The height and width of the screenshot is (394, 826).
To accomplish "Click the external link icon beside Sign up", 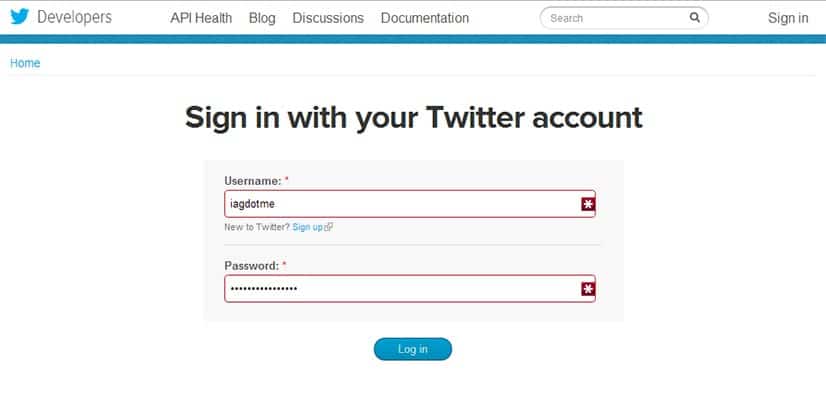I will click(x=329, y=228).
